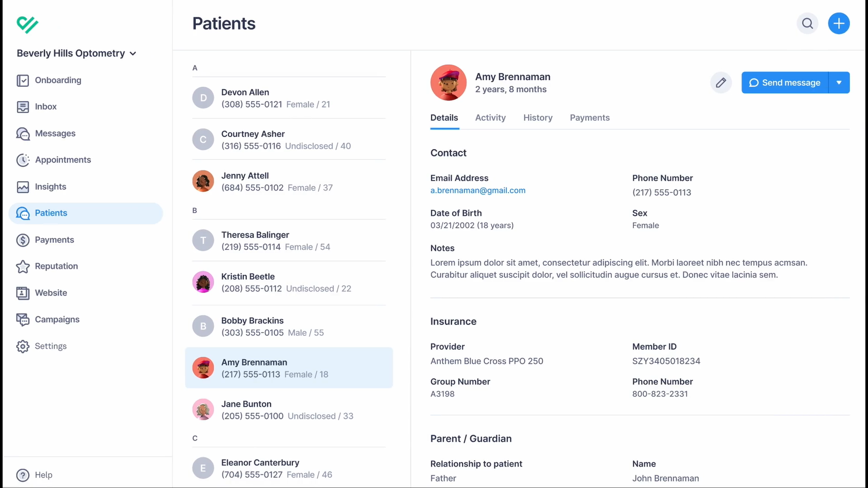Click a.brennaman@gmail.com email link
The width and height of the screenshot is (868, 488).
click(478, 191)
